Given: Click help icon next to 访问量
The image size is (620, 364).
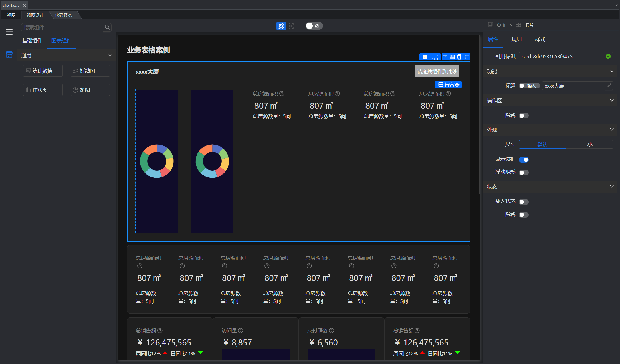Looking at the screenshot, I should (241, 331).
